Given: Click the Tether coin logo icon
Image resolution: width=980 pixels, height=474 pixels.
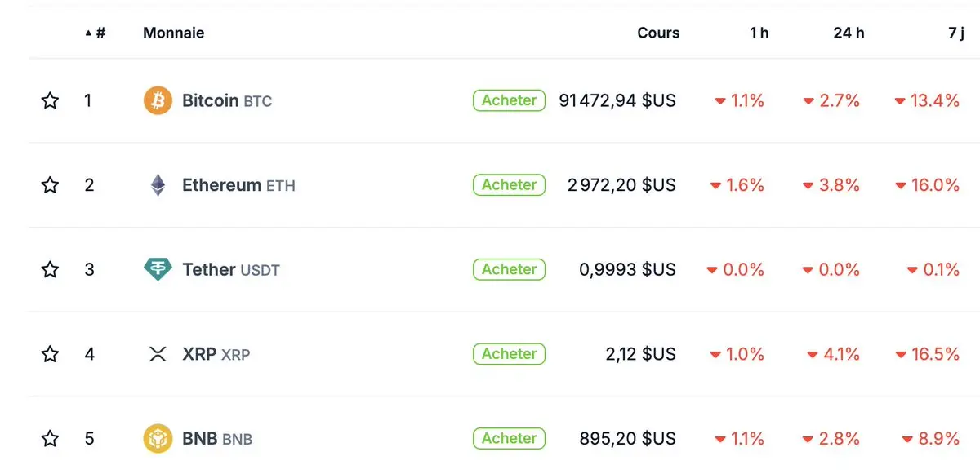Looking at the screenshot, I should point(158,270).
